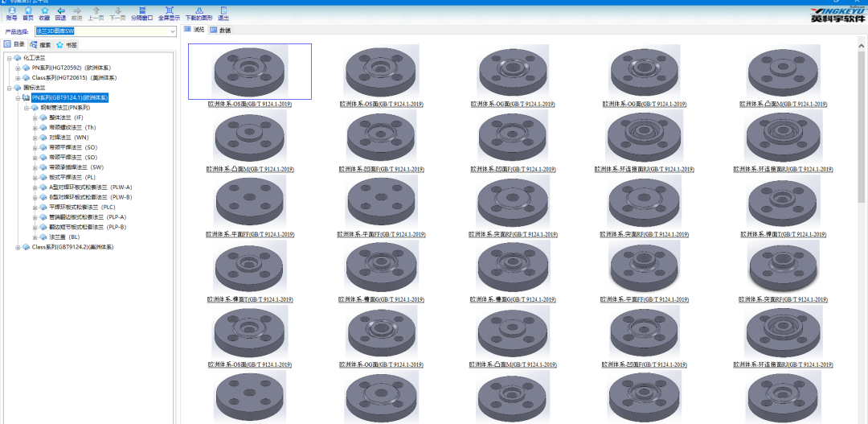Viewport: 868px width, 424px height.
Task: Click the 退出 exit icon
Action: 223,13
